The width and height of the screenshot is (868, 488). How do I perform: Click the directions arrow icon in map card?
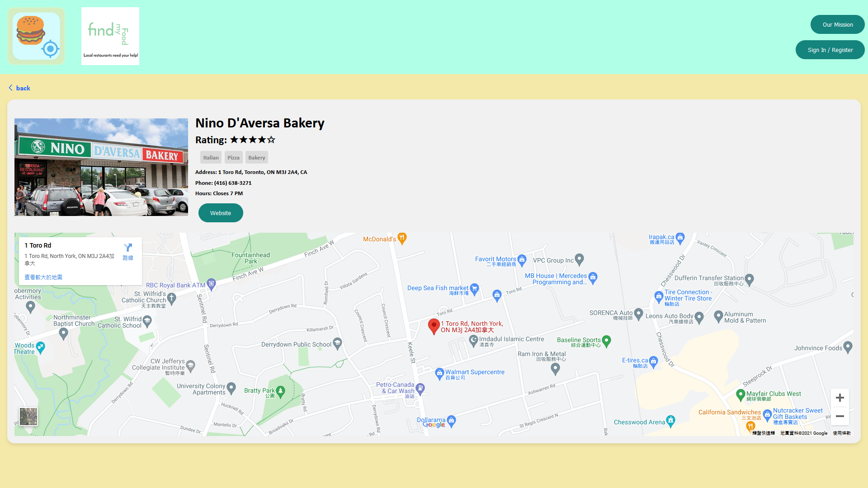[128, 248]
